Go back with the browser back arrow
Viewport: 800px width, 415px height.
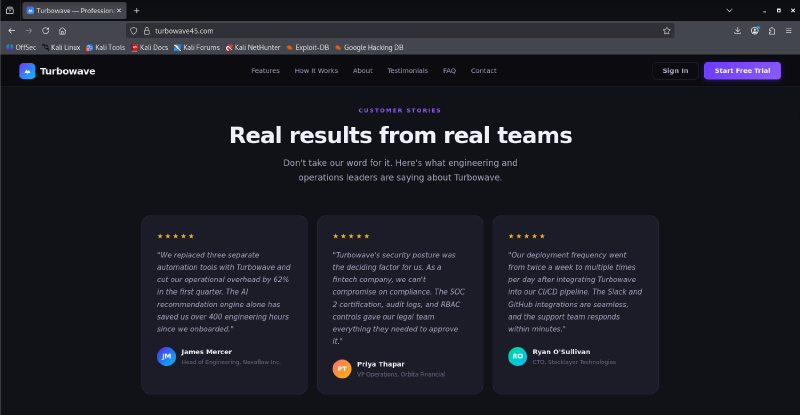[x=12, y=31]
